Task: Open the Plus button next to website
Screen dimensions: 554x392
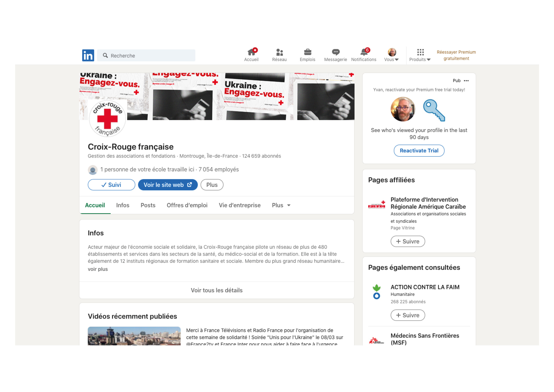Action: click(212, 185)
